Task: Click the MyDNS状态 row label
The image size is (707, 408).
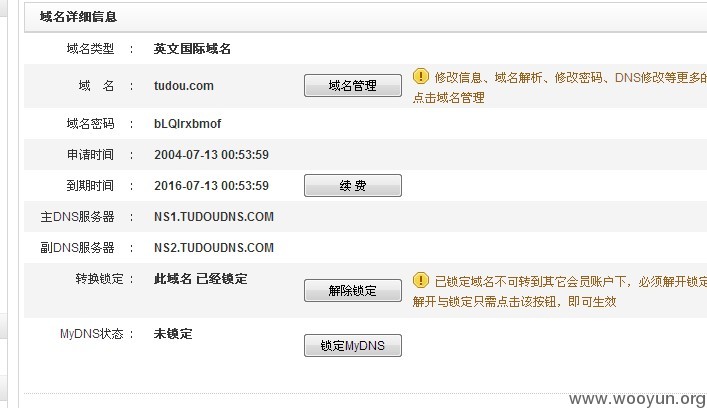Action: tap(92, 334)
